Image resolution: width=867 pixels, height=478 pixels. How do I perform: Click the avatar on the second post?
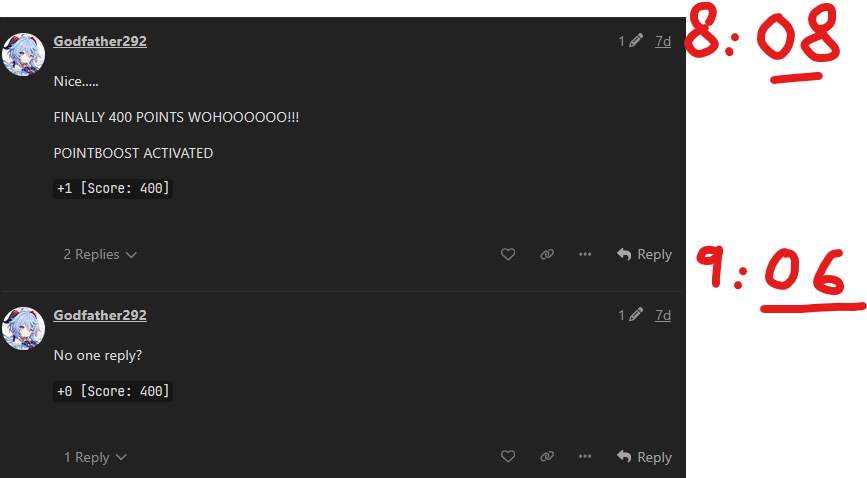pos(23,328)
